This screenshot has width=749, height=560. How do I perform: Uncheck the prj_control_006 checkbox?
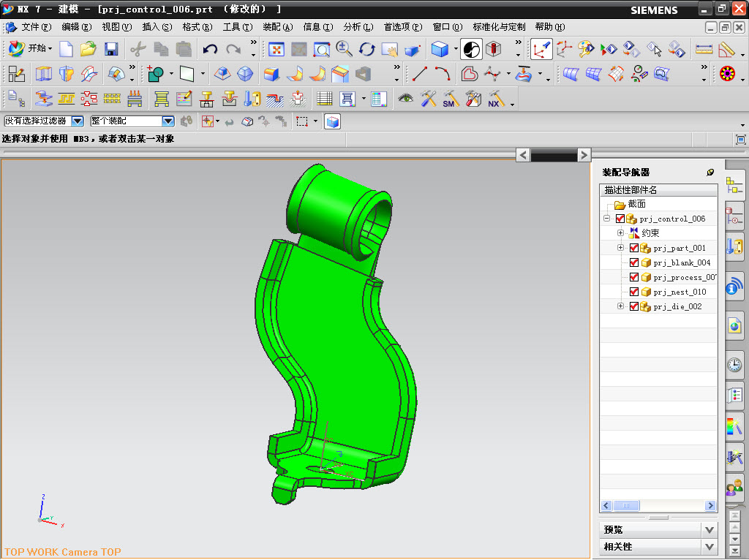pos(620,219)
